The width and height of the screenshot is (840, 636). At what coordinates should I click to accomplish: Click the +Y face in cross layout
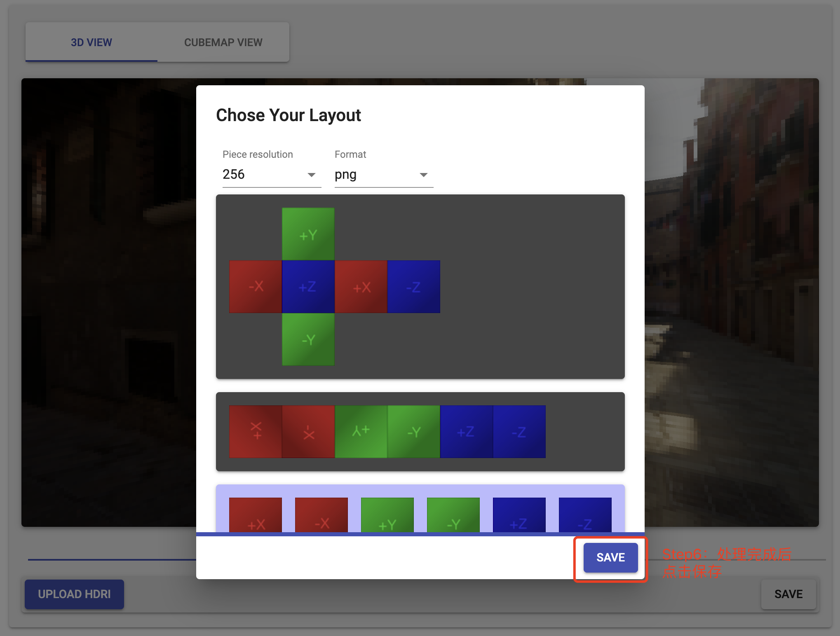coord(308,234)
